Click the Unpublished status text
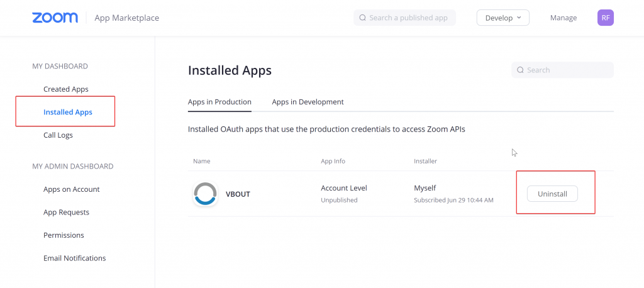This screenshot has width=644, height=288. 339,201
